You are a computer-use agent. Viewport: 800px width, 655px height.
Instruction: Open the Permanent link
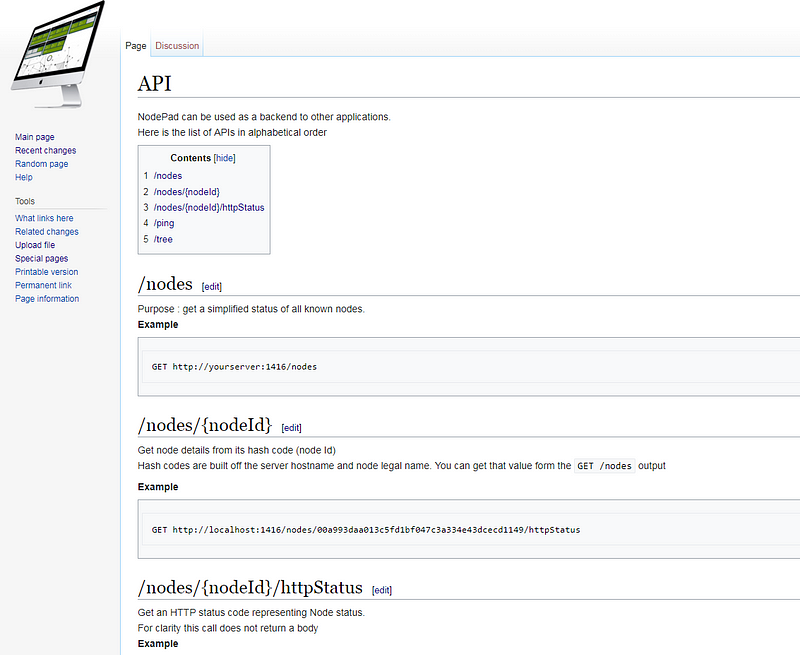(x=43, y=285)
